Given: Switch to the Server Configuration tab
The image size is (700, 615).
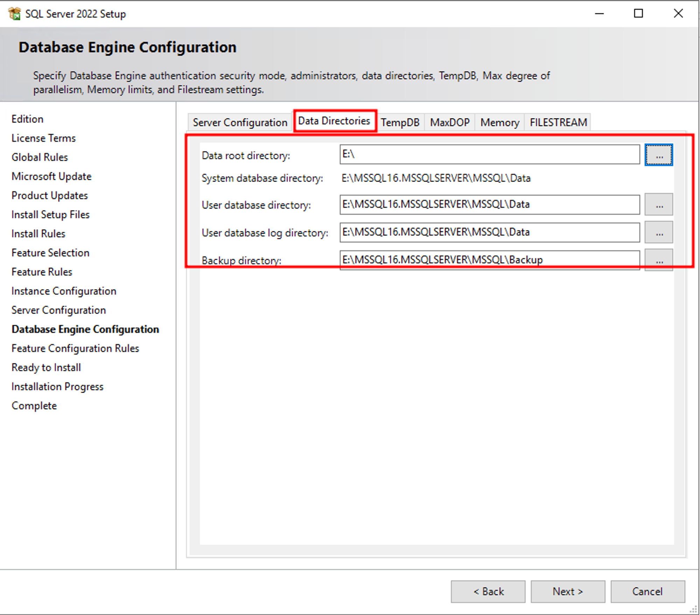Looking at the screenshot, I should pyautogui.click(x=240, y=123).
